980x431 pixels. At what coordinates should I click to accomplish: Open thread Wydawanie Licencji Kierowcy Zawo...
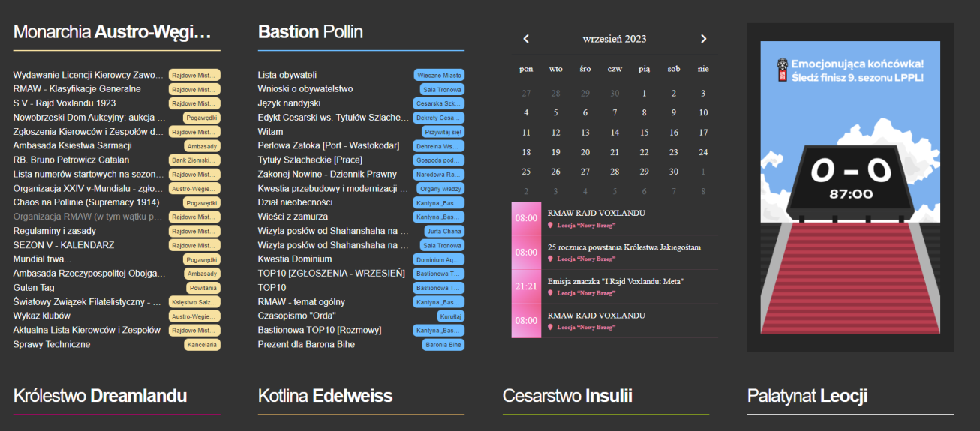[89, 75]
